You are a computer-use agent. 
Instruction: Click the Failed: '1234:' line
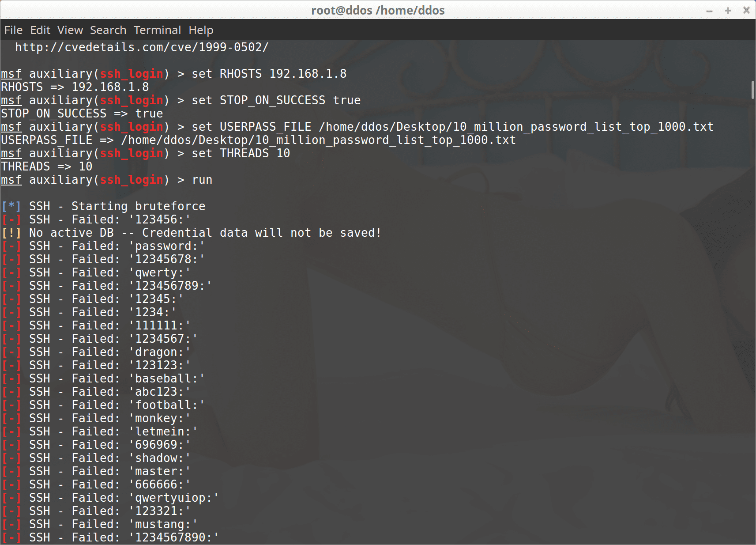click(89, 312)
